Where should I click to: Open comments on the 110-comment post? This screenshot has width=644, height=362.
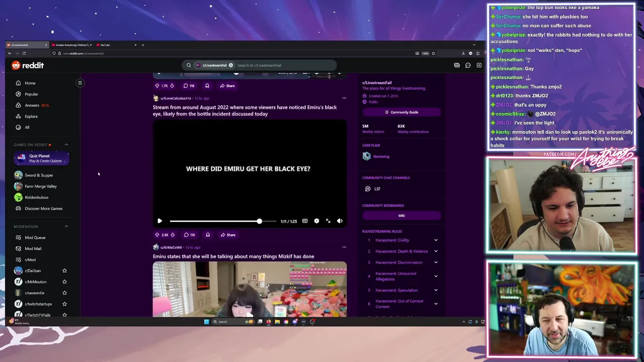point(189,235)
